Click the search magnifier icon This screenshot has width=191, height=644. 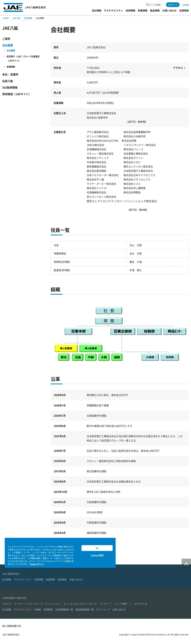tap(148, 4)
